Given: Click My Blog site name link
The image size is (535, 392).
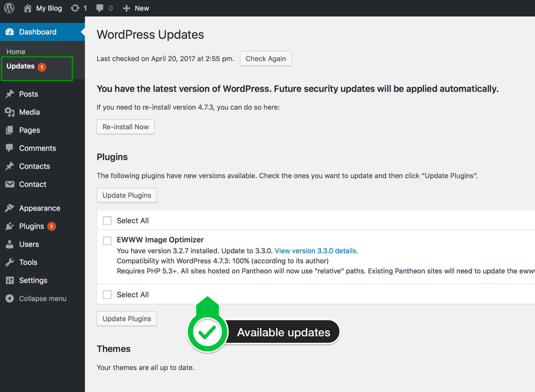Looking at the screenshot, I should coord(49,8).
